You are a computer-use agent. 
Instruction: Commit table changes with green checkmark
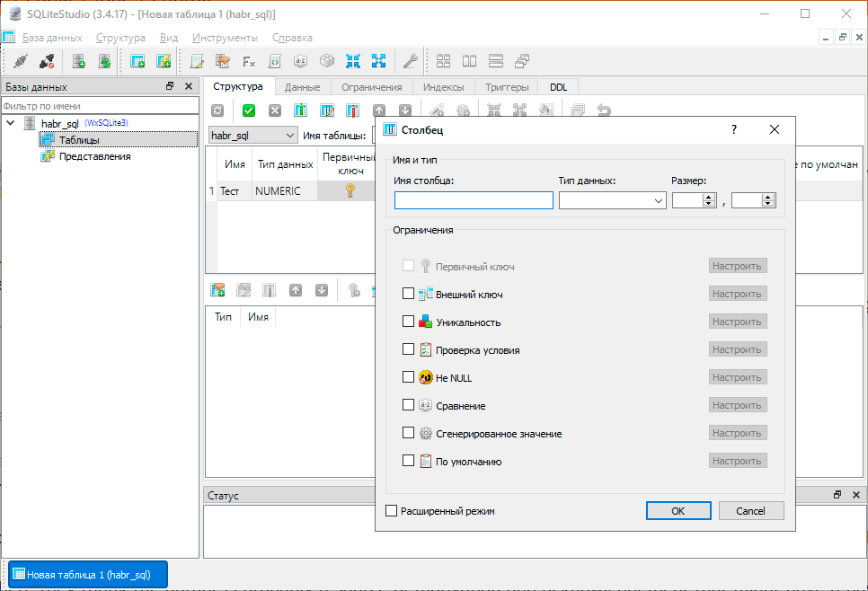point(249,110)
